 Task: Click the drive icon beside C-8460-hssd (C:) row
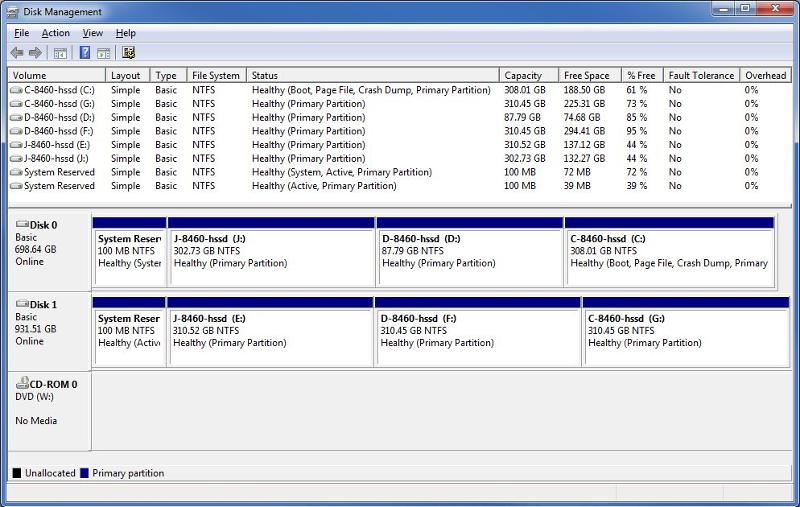(16, 90)
